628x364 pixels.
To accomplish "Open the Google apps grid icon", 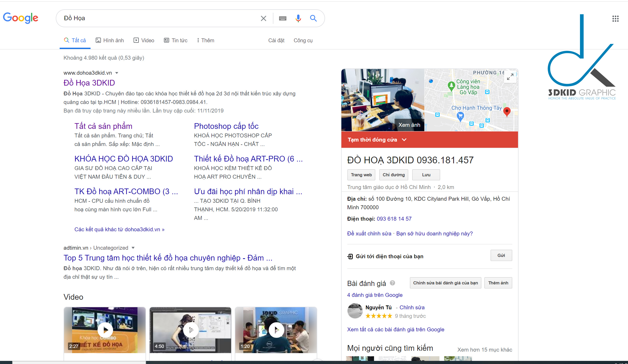I will (616, 18).
